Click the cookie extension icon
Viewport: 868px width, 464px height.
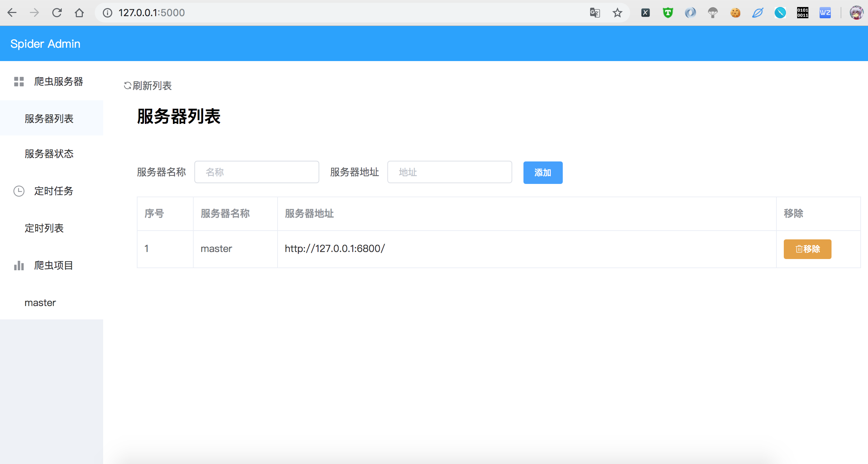pyautogui.click(x=735, y=13)
